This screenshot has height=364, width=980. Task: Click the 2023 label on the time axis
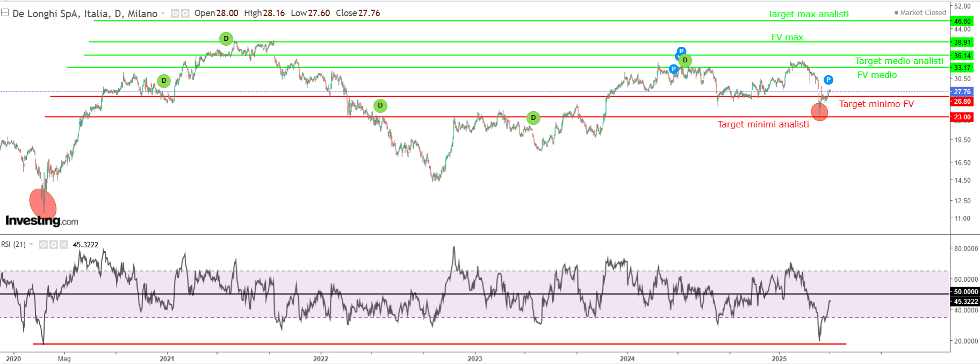(x=475, y=359)
